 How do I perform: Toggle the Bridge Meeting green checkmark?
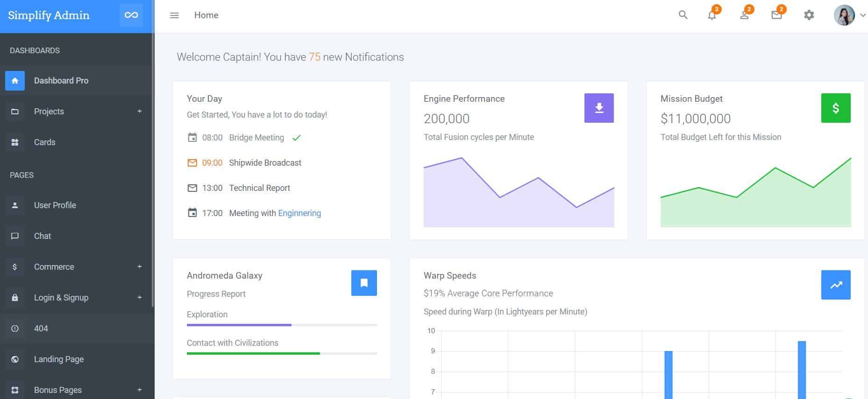(x=296, y=138)
